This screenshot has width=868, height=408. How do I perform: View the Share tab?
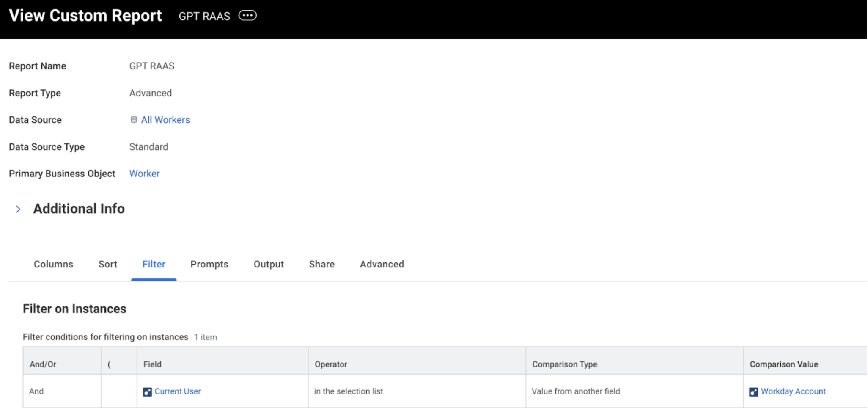pyautogui.click(x=321, y=264)
